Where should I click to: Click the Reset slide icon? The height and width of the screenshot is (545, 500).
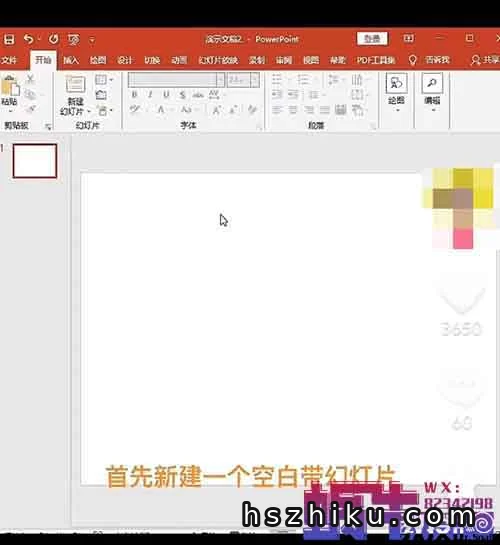coord(101,95)
